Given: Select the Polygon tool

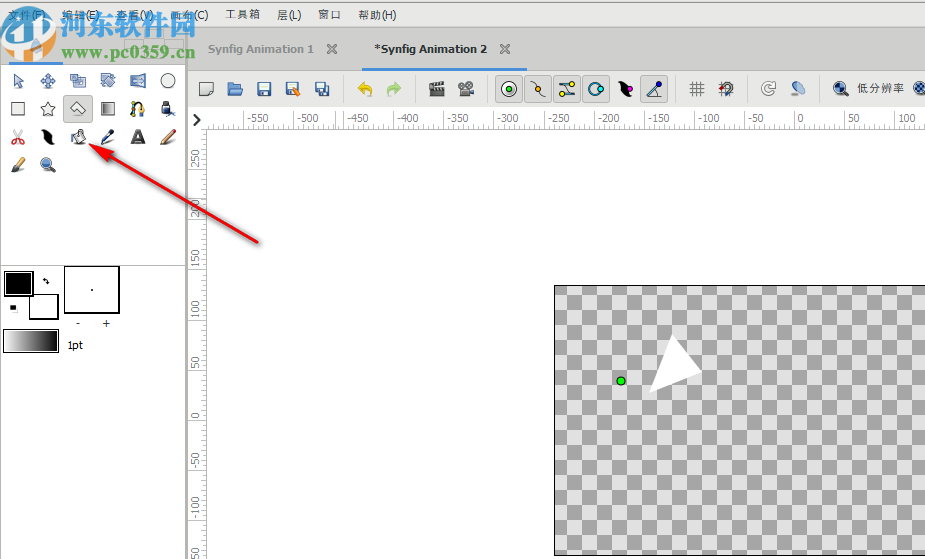Looking at the screenshot, I should coord(78,108).
